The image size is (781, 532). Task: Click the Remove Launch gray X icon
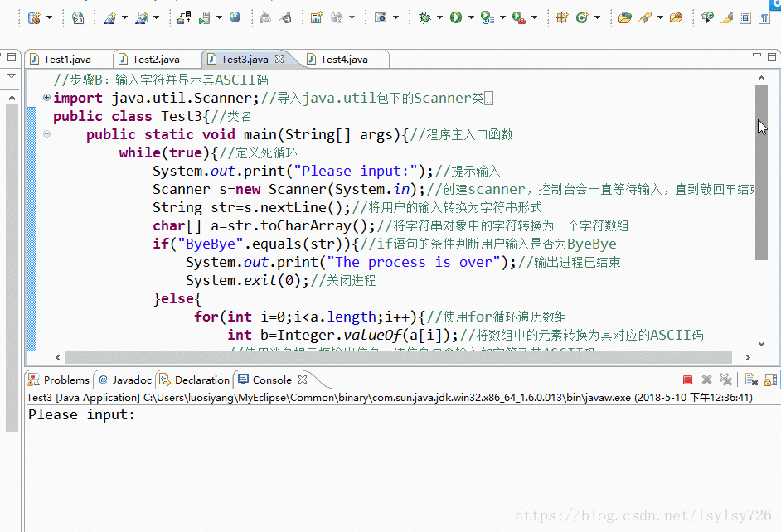[706, 380]
